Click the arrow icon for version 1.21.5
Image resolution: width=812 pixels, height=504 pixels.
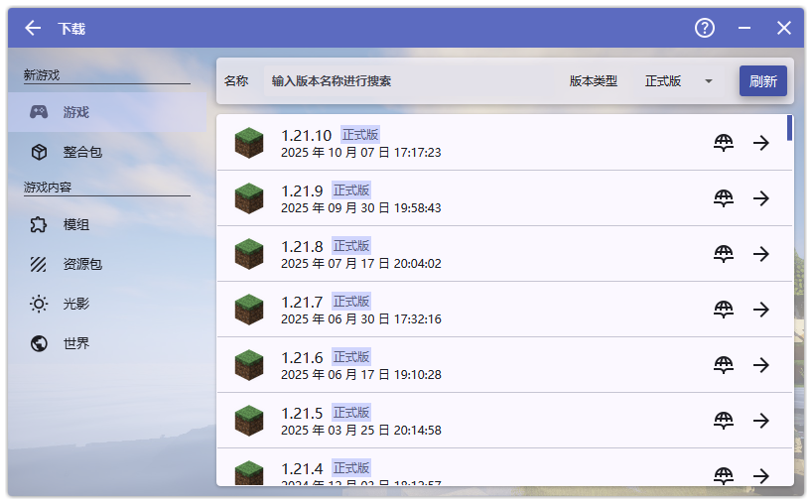click(761, 421)
